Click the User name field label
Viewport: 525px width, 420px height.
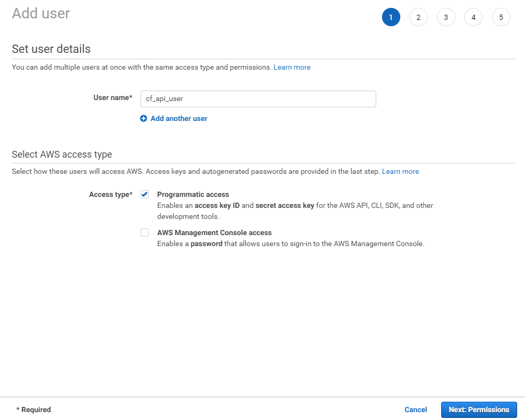[x=113, y=98]
